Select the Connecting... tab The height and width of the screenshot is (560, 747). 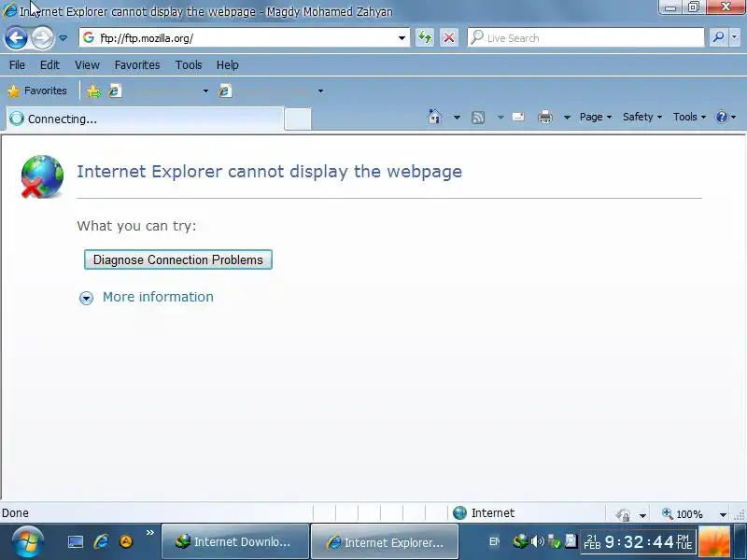[x=145, y=119]
